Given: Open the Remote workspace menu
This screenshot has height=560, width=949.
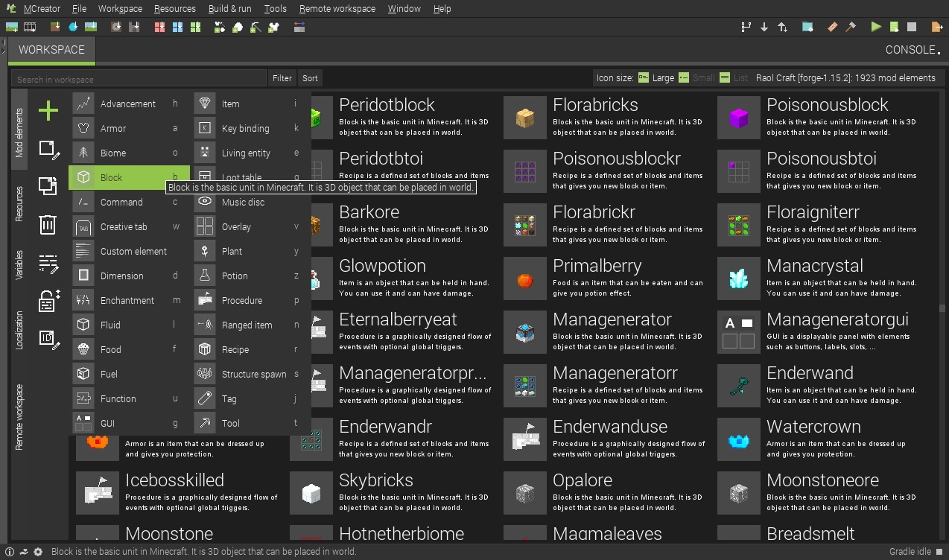Looking at the screenshot, I should click(x=337, y=9).
